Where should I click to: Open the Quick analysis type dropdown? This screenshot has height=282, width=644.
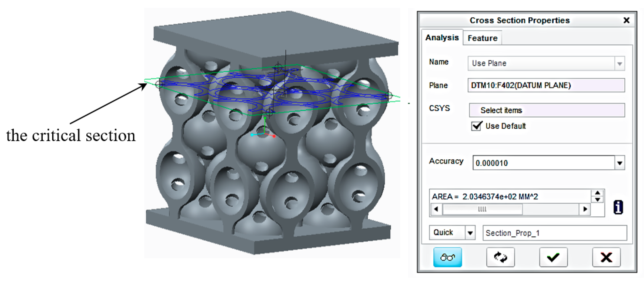pos(470,233)
